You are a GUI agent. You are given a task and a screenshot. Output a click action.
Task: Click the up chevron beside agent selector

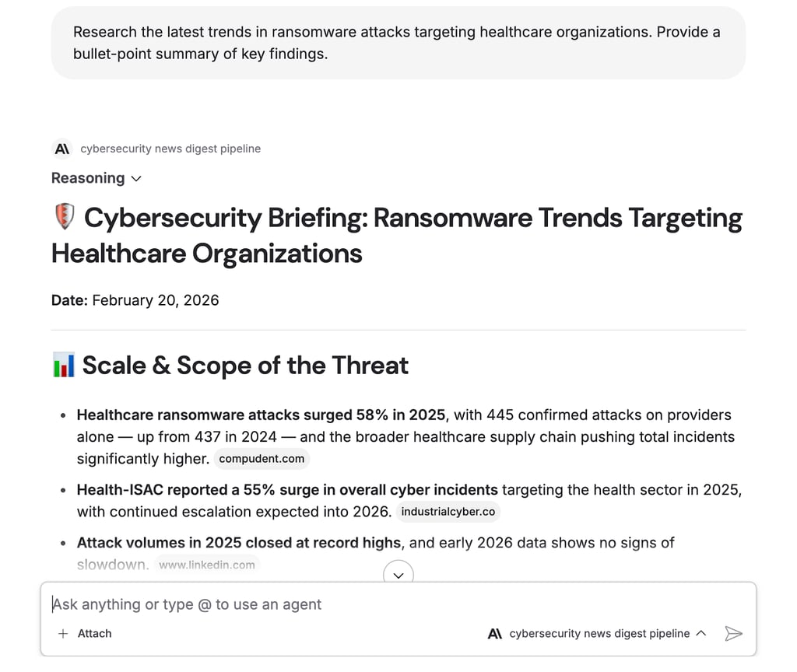(x=701, y=633)
